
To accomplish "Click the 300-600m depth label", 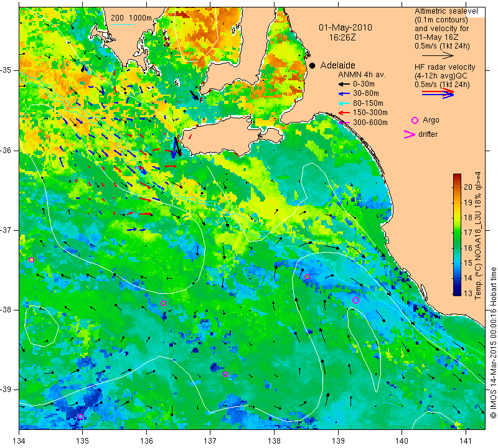I will pos(370,122).
